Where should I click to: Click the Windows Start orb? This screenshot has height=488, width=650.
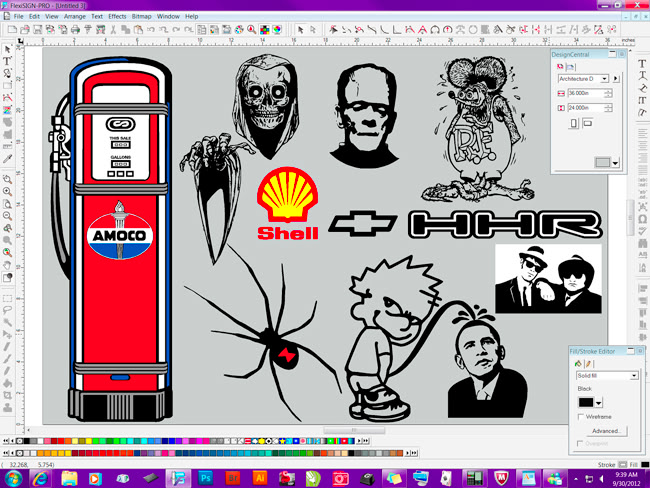(13, 478)
